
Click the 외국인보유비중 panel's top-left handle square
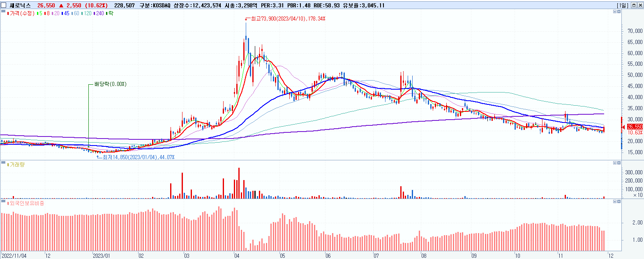pyautogui.click(x=3, y=201)
